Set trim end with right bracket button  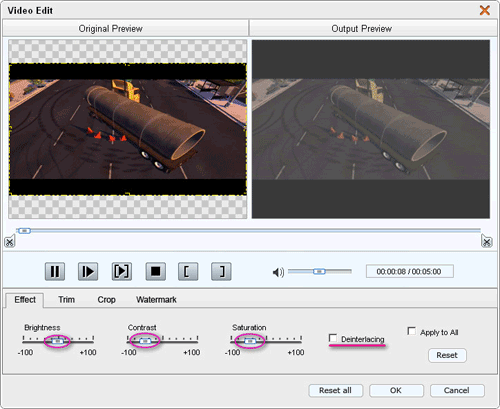221,271
